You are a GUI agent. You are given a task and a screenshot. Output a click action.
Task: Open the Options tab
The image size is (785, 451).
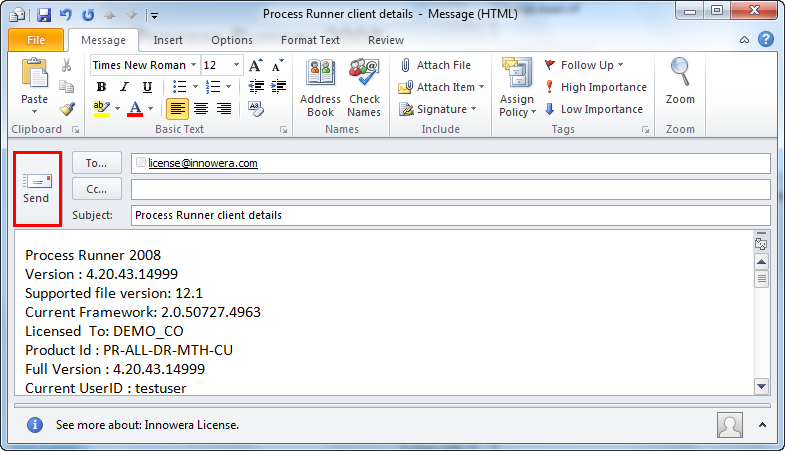tap(232, 40)
